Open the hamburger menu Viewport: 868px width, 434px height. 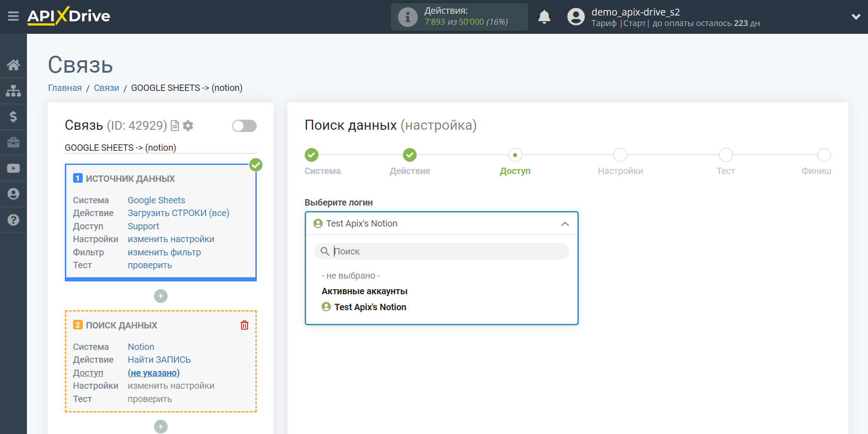pos(13,16)
